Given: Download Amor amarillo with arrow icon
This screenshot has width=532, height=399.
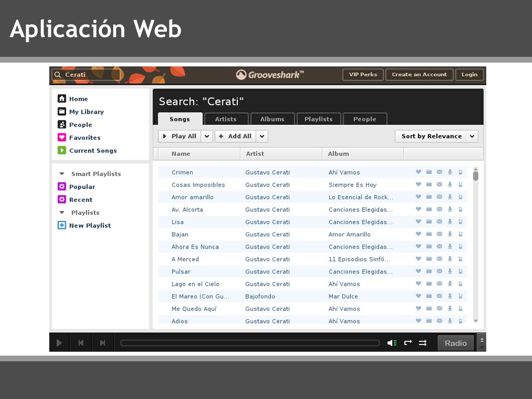Looking at the screenshot, I should (450, 197).
